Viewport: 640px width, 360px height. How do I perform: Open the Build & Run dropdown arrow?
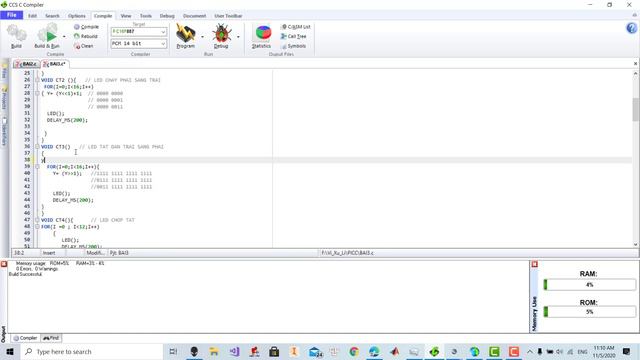pyautogui.click(x=64, y=37)
